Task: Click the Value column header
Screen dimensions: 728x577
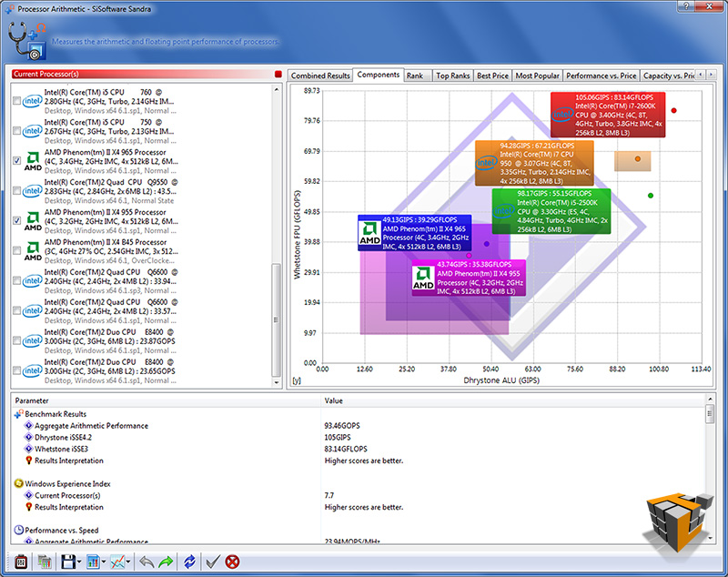Action: (513, 400)
